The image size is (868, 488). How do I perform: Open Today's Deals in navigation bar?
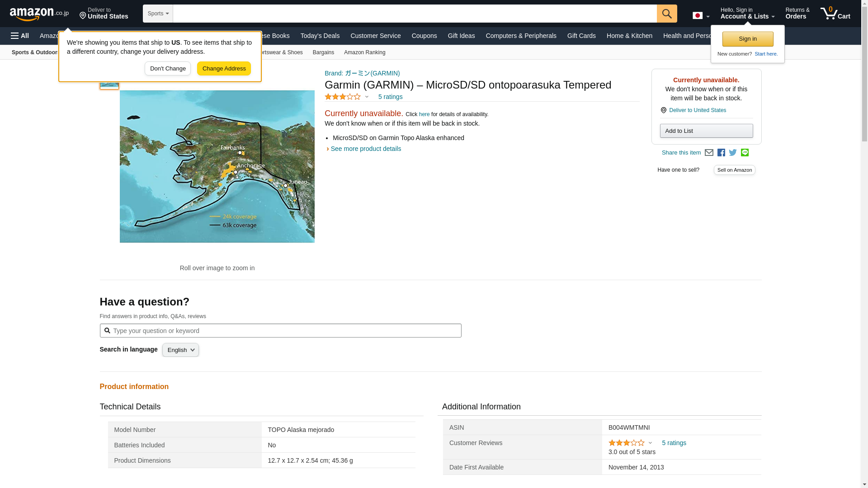pyautogui.click(x=320, y=36)
